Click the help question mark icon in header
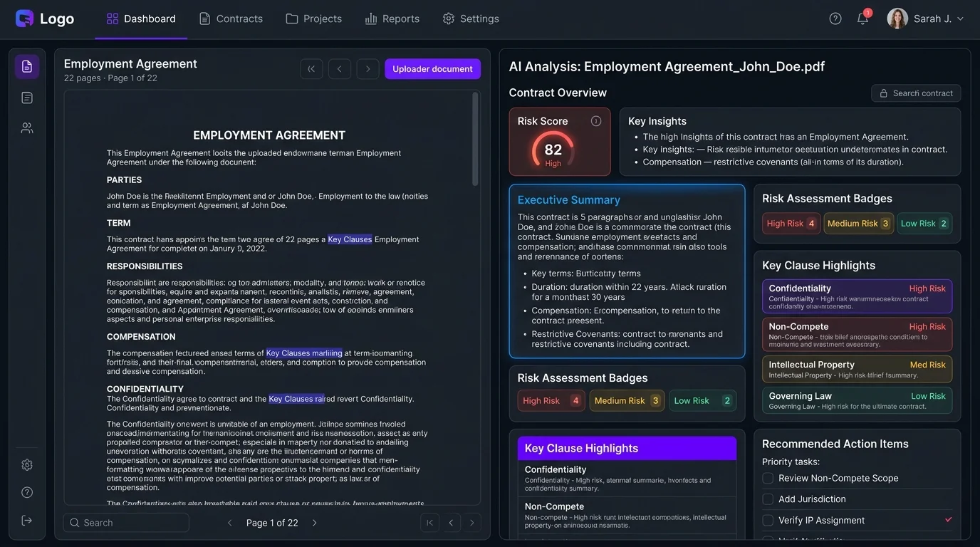The width and height of the screenshot is (980, 547). [835, 19]
